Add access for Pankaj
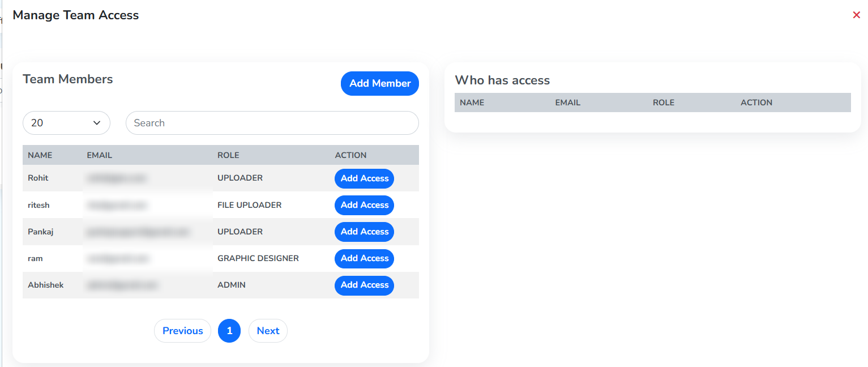868x367 pixels. pyautogui.click(x=364, y=232)
